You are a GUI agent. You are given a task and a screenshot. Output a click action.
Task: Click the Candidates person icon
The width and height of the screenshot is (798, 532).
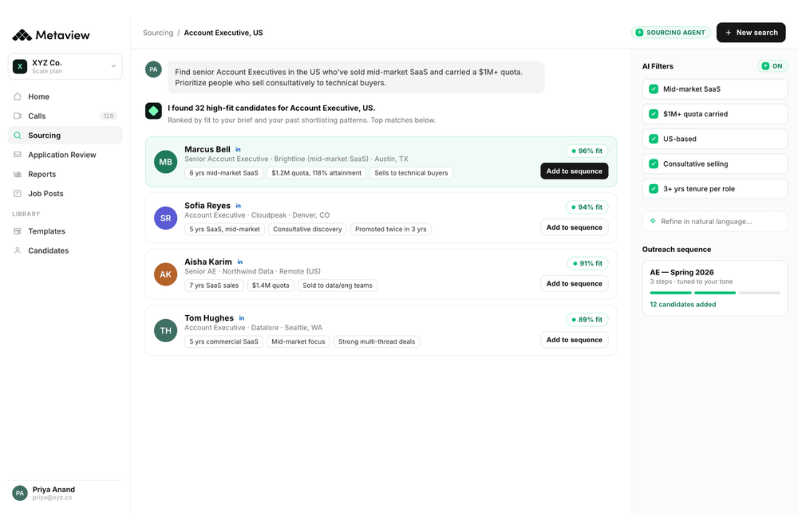pos(17,251)
